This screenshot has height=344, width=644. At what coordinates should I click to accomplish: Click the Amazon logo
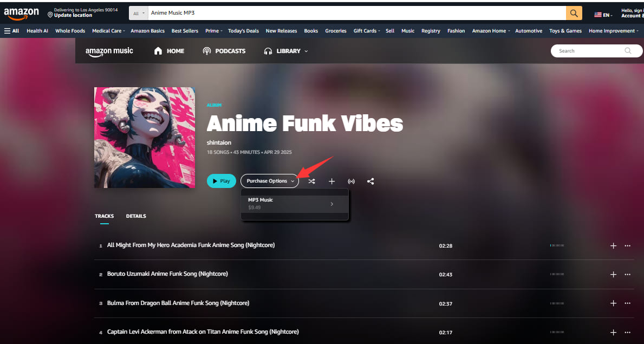[x=21, y=14]
